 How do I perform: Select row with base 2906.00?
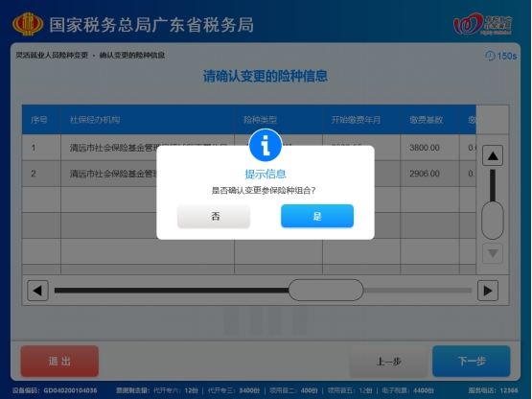click(x=249, y=174)
